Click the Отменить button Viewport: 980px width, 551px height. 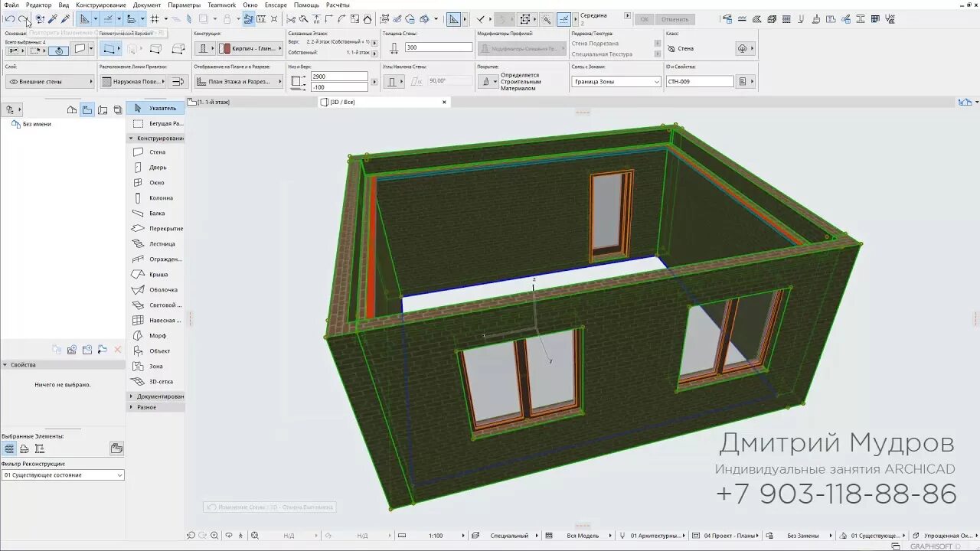click(675, 19)
